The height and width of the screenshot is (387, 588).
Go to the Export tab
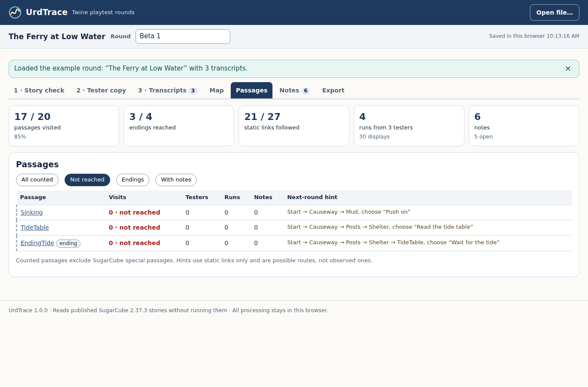(x=333, y=90)
